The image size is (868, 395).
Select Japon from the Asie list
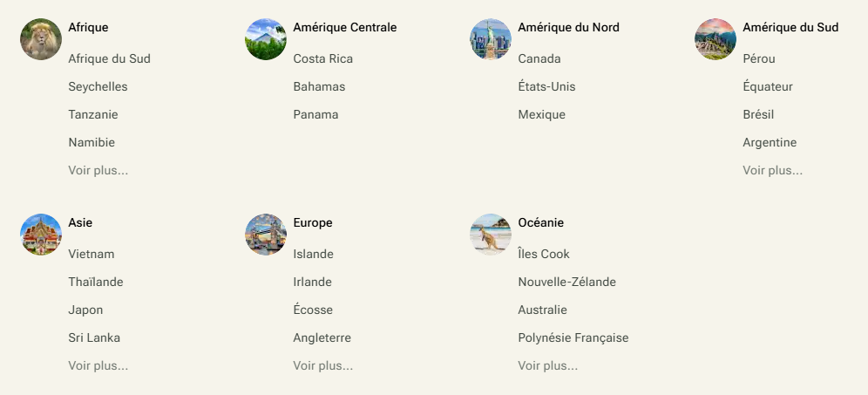[85, 310]
